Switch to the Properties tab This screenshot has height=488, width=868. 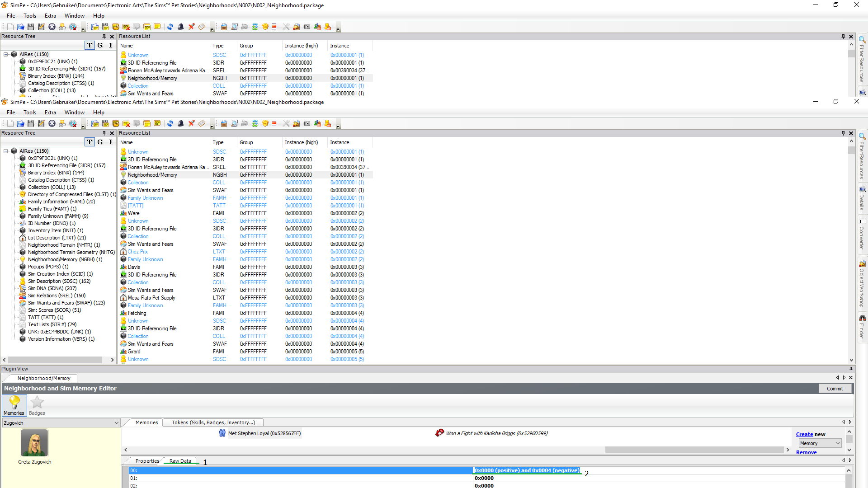(x=147, y=461)
